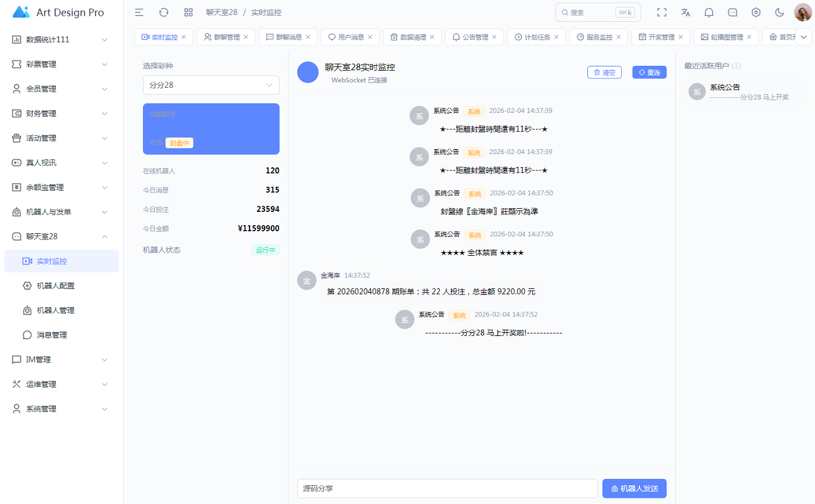The image size is (815, 504).
Task: Collapse the 聊天室28 sidebar menu
Action: [61, 236]
